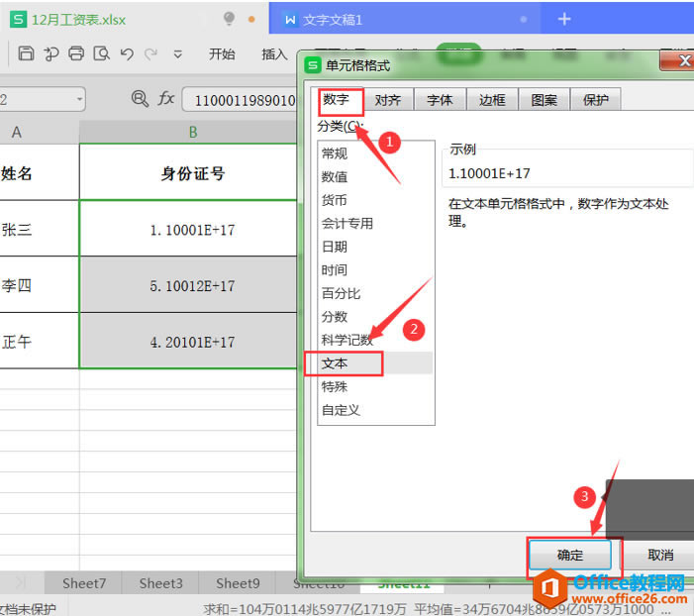Click cell showing 5.10012E+17
Viewport: 694px width, 616px height.
[x=189, y=285]
